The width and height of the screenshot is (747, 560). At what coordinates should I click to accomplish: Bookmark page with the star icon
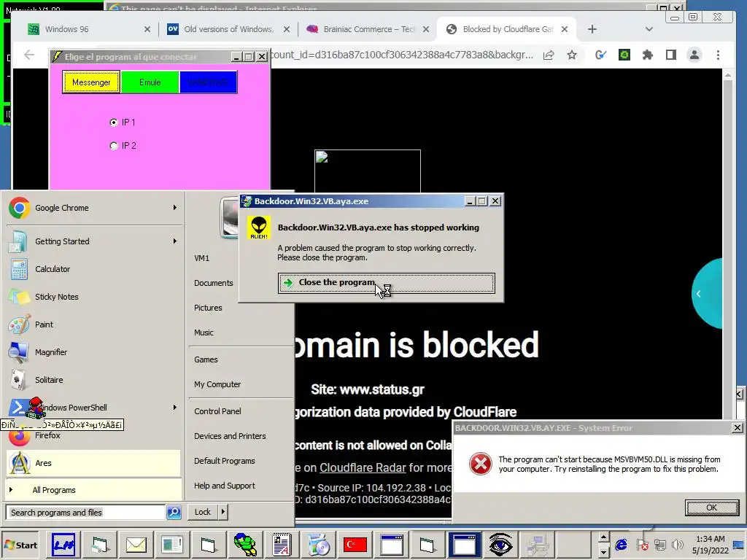[572, 55]
